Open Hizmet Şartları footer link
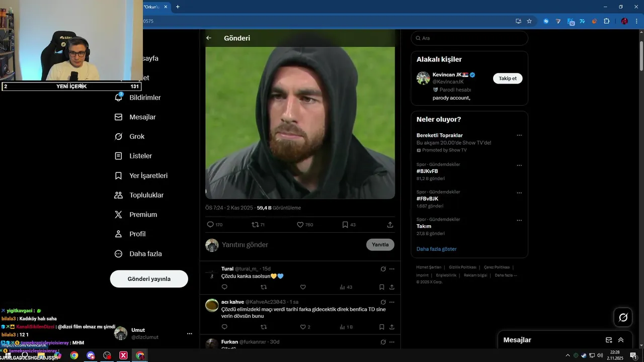The height and width of the screenshot is (362, 644). (429, 267)
